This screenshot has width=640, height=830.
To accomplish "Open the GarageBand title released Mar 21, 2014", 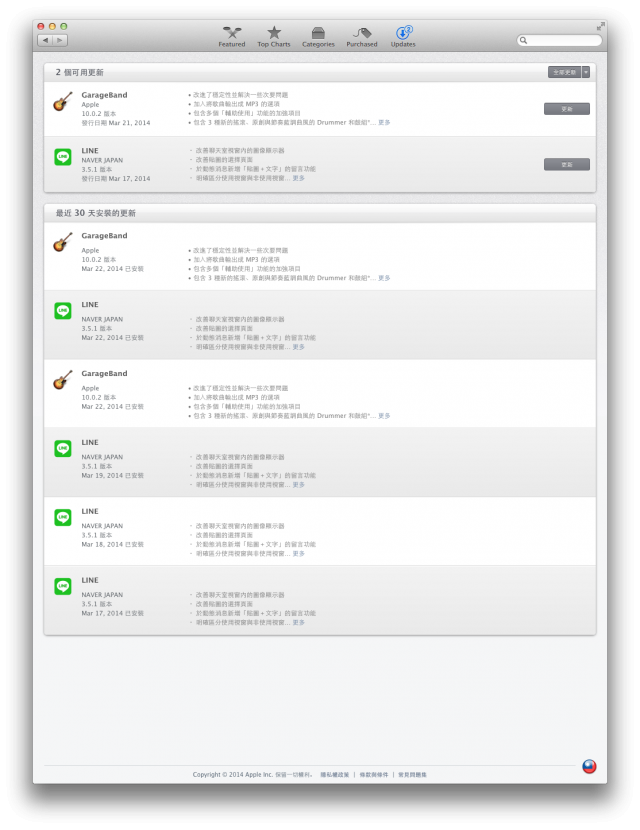I will tap(104, 95).
